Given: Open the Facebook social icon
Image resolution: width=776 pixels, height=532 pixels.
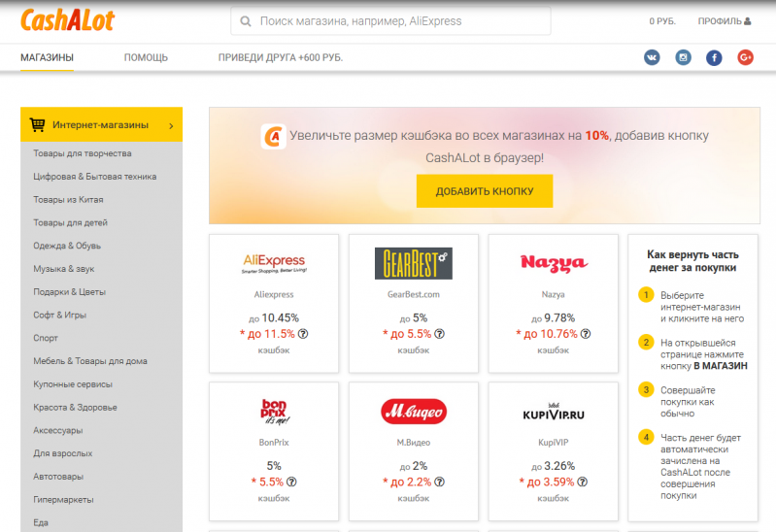Looking at the screenshot, I should click(x=714, y=57).
